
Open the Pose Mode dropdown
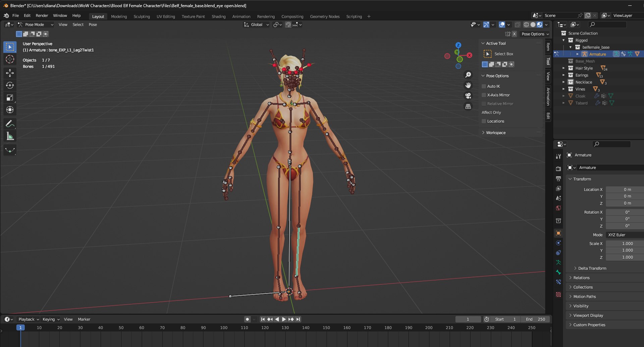pos(36,24)
